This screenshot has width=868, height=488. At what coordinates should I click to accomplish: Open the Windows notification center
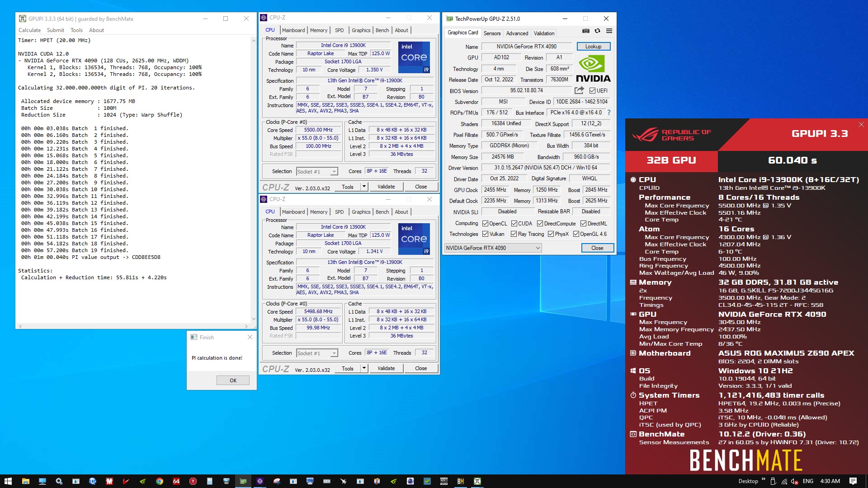[853, 481]
